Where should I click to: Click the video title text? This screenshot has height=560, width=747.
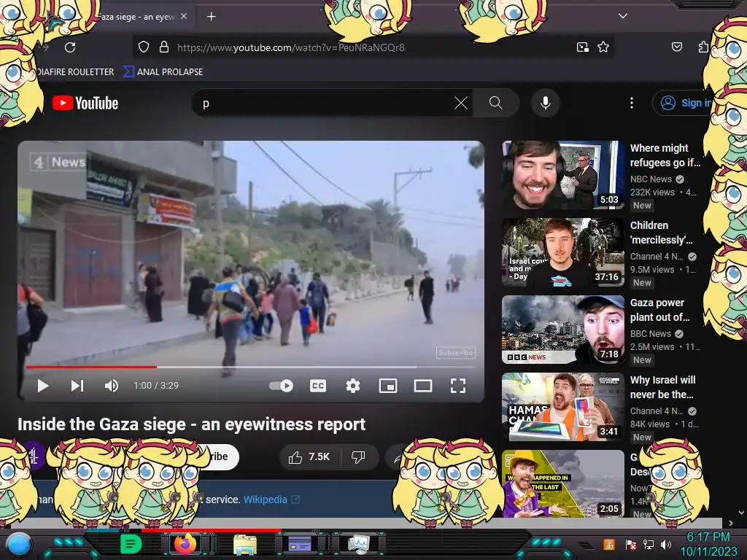click(192, 424)
